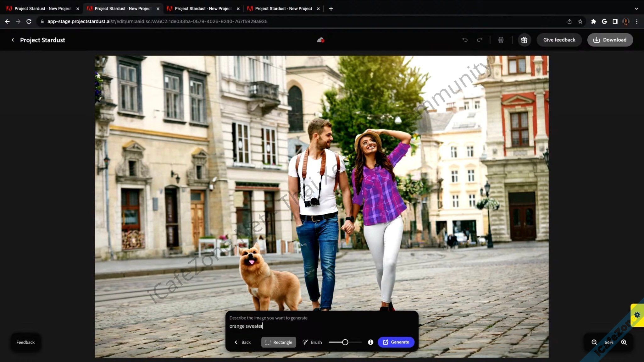Switch to the first Project Stardust tab

tap(42, 8)
